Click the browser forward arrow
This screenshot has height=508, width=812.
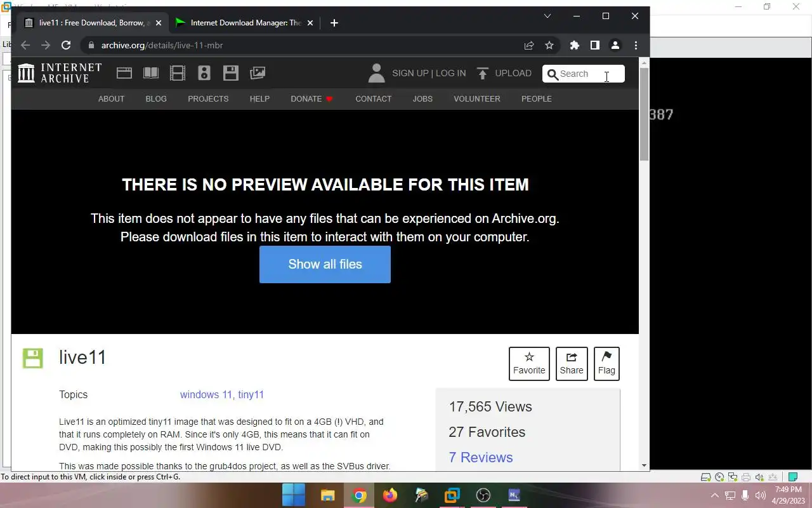pyautogui.click(x=46, y=45)
